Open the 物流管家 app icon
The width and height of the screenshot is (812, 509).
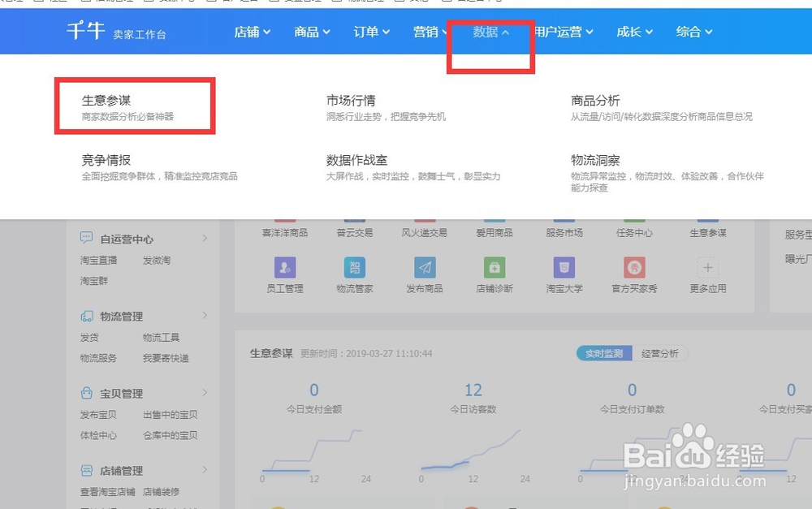point(355,268)
